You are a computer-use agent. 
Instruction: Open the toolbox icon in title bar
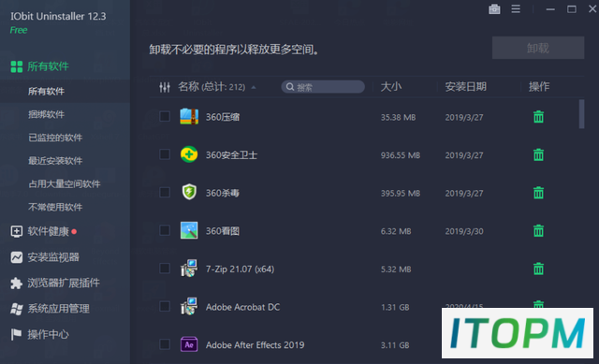(494, 9)
